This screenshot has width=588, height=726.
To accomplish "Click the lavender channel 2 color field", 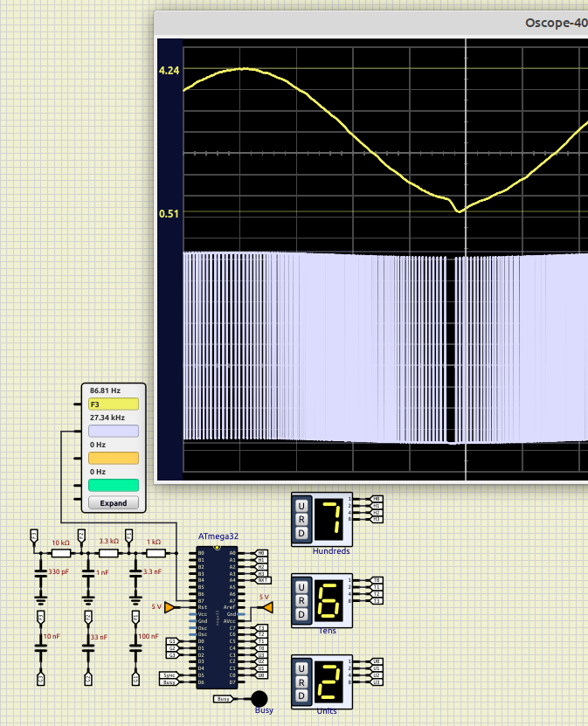I will click(x=114, y=432).
